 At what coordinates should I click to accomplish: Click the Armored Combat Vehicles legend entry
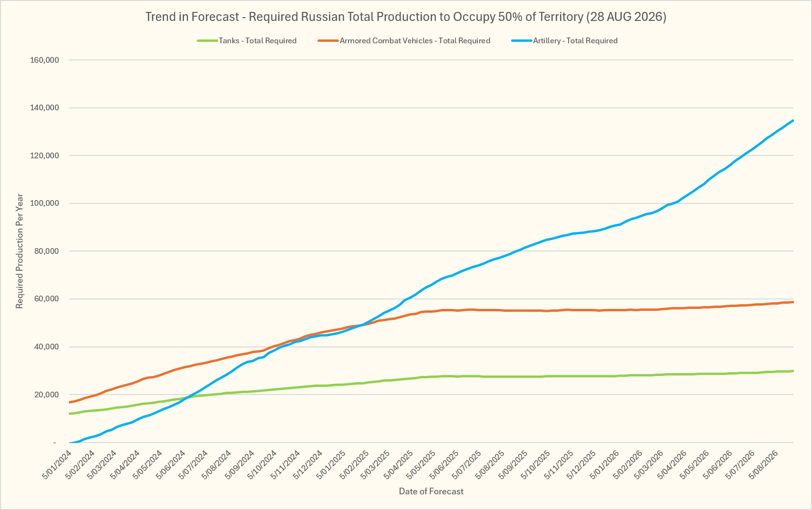click(404, 41)
